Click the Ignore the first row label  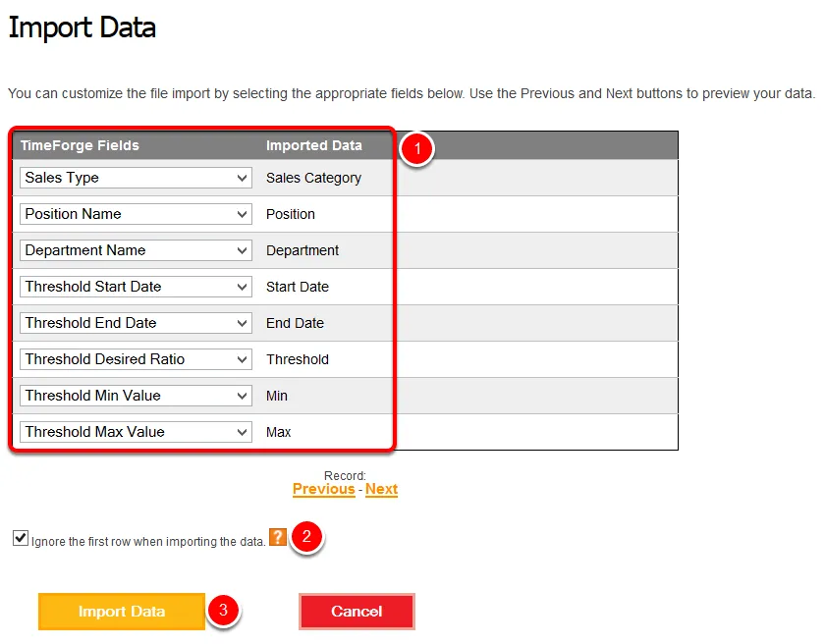[x=148, y=542]
